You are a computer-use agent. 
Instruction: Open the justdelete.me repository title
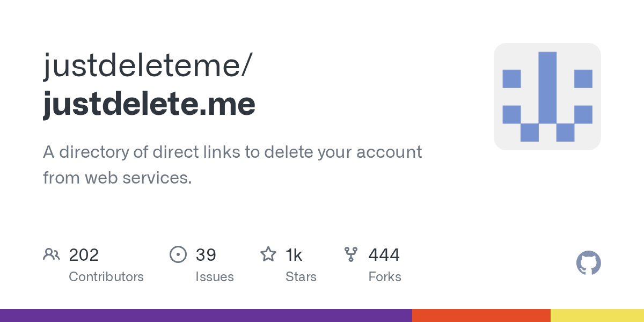tap(149, 104)
